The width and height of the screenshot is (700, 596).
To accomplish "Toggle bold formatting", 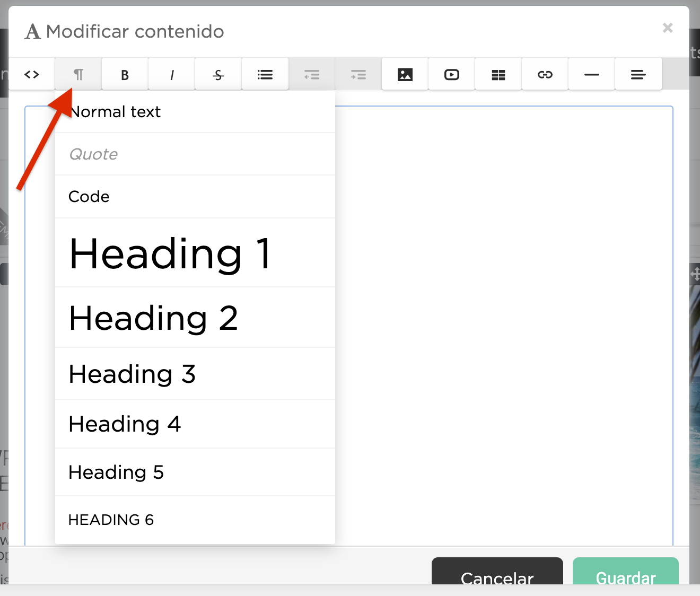I will pos(125,74).
